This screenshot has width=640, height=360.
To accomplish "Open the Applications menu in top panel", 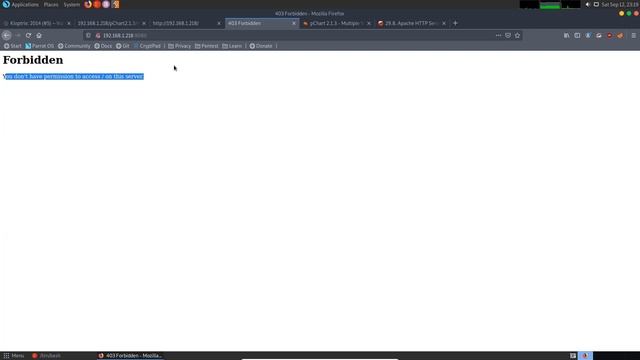I will (20, 4).
